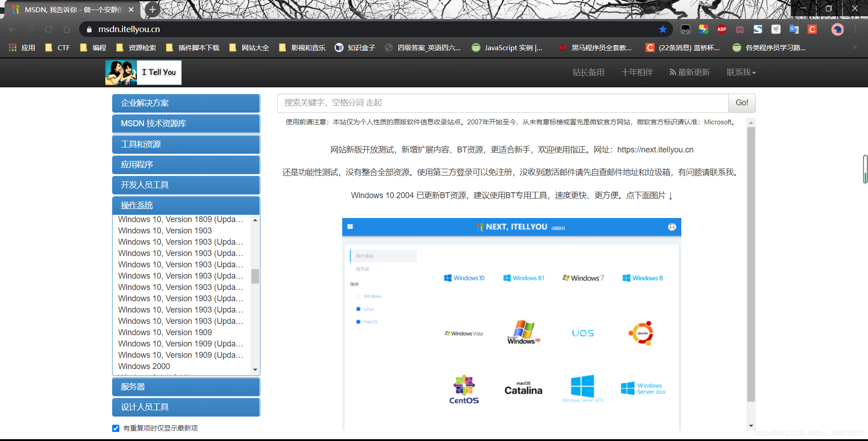868x441 pixels.
Task: Click the page vertical scrollbar thumb
Action: coord(865,169)
